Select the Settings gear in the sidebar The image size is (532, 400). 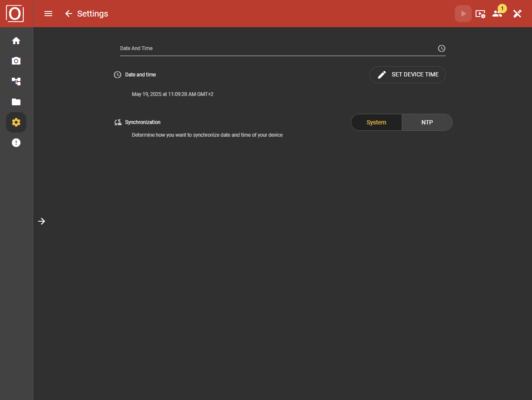point(16,122)
